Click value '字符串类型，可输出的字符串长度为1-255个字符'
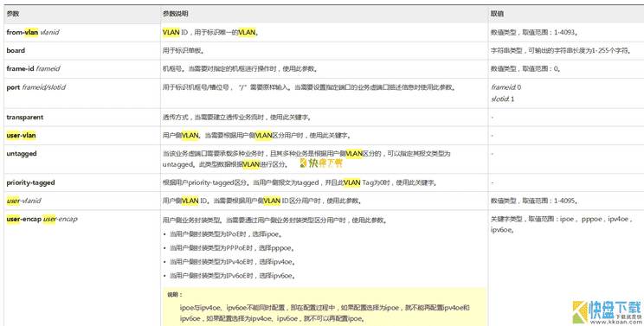The height and width of the screenshot is (326, 644). pyautogui.click(x=561, y=51)
